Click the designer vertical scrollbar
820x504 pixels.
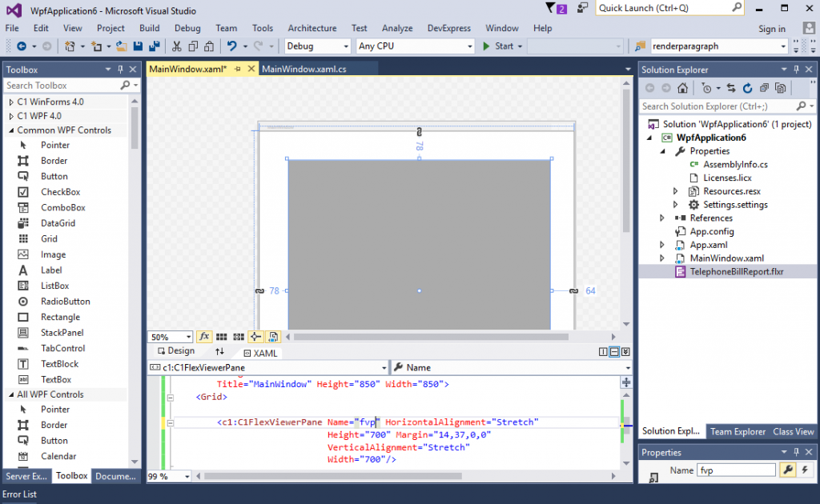pyautogui.click(x=626, y=160)
